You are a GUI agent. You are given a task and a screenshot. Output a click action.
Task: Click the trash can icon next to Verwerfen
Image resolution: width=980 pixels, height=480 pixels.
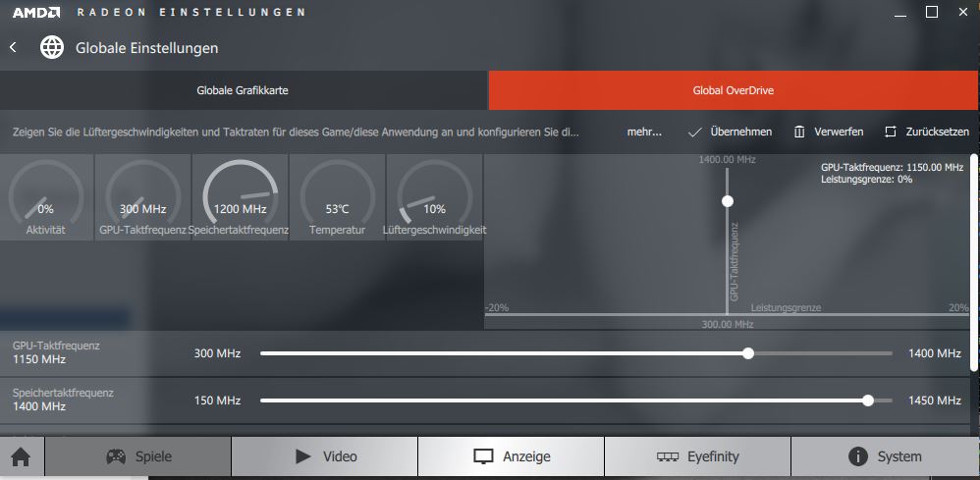pos(799,132)
